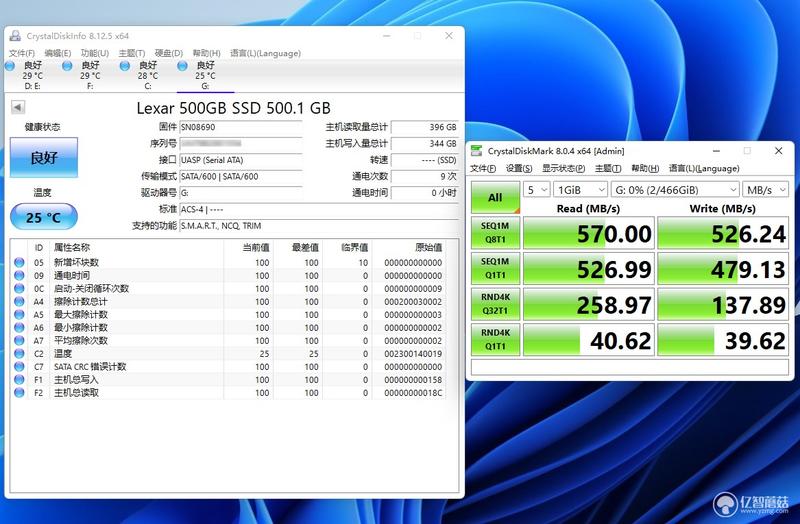Open unit dropdown showing MB/s

point(765,190)
